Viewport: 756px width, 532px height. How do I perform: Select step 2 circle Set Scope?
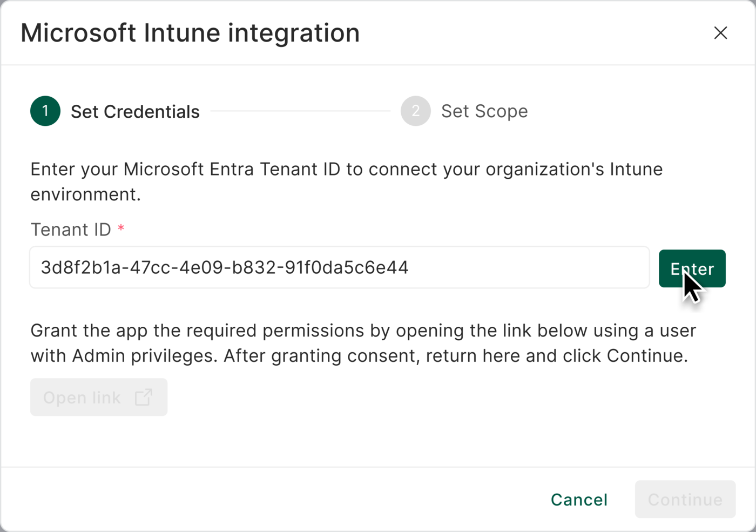point(416,111)
